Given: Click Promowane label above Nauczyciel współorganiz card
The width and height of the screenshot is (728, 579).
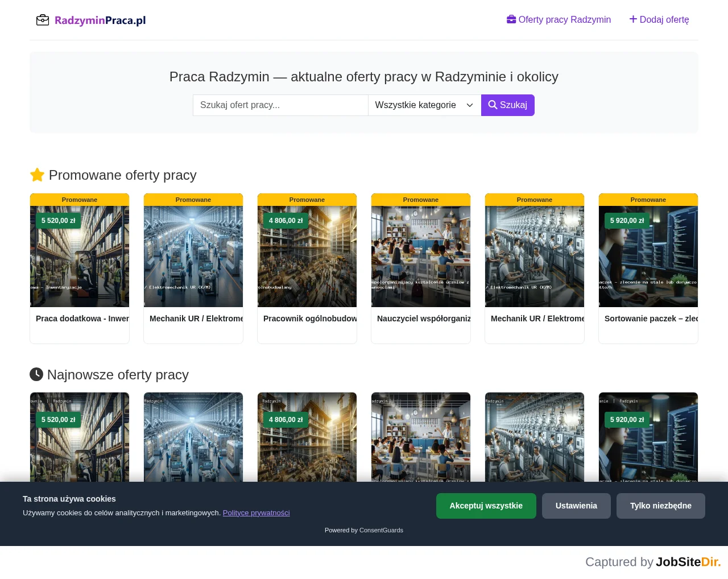Looking at the screenshot, I should (421, 200).
